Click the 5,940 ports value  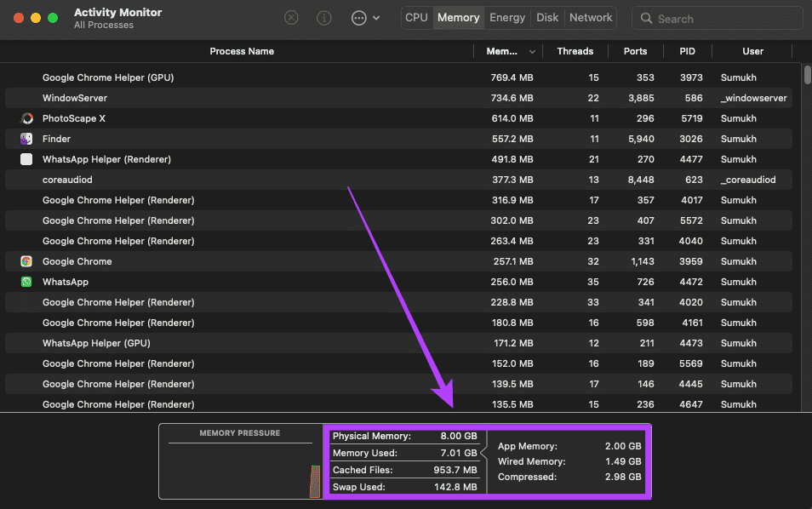[x=641, y=139]
